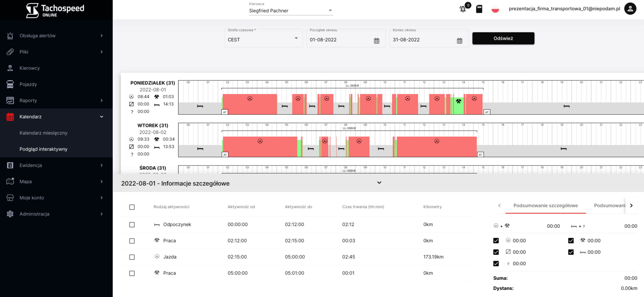Click the Polish flag language icon

[495, 9]
